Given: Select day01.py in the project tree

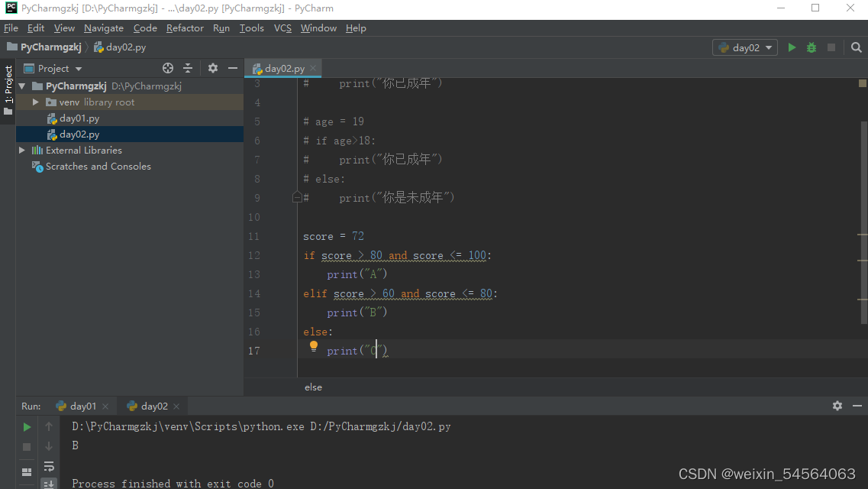Looking at the screenshot, I should (x=79, y=118).
